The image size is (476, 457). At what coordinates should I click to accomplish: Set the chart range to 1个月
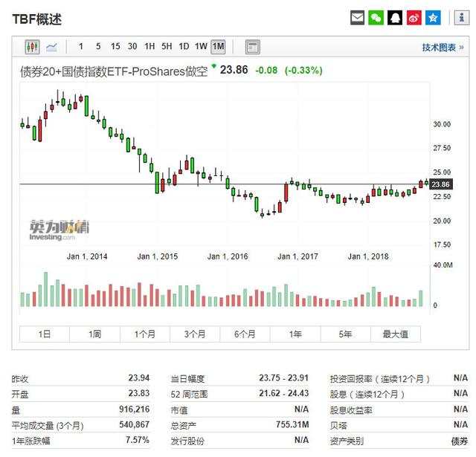coord(145,334)
